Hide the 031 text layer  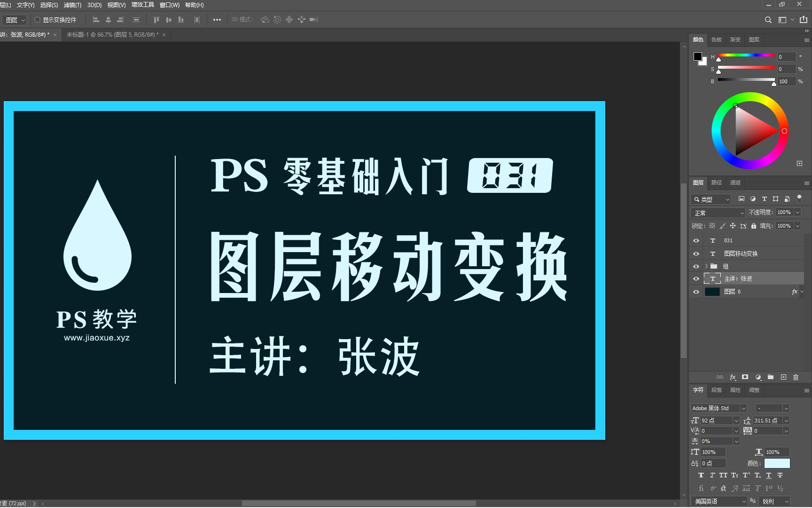(696, 240)
